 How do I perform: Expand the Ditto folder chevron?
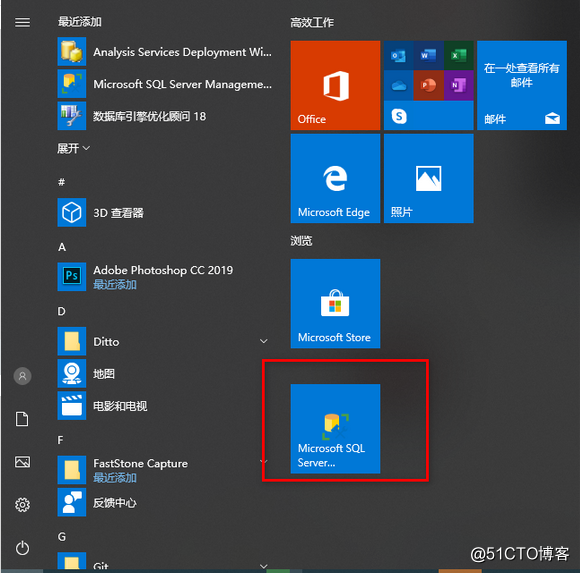(264, 341)
